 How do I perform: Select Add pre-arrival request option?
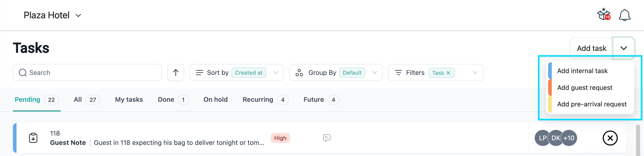[592, 104]
